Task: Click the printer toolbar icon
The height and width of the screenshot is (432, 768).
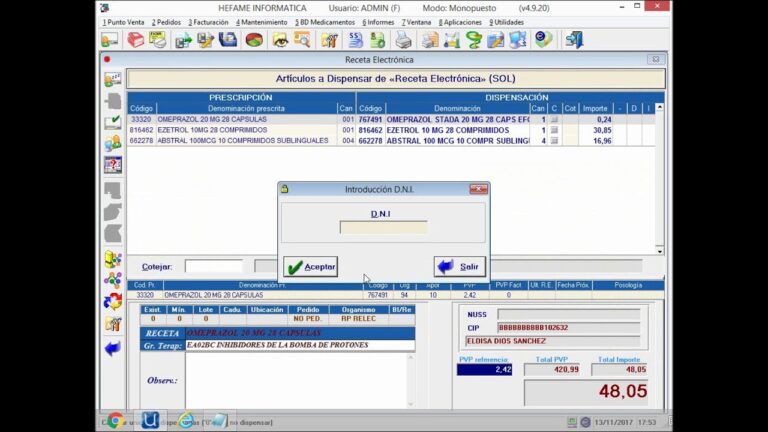Action: click(403, 40)
